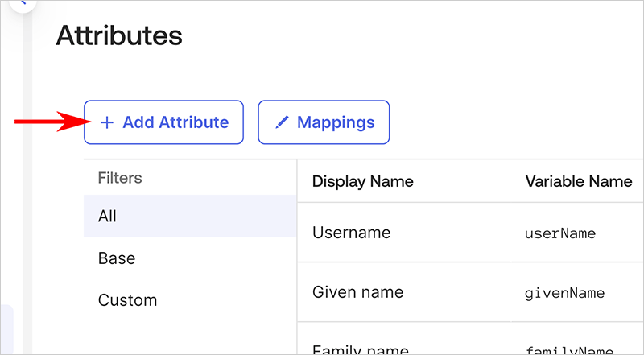644x355 pixels.
Task: Click the sidebar collapse chevron at top left
Action: (22, 3)
